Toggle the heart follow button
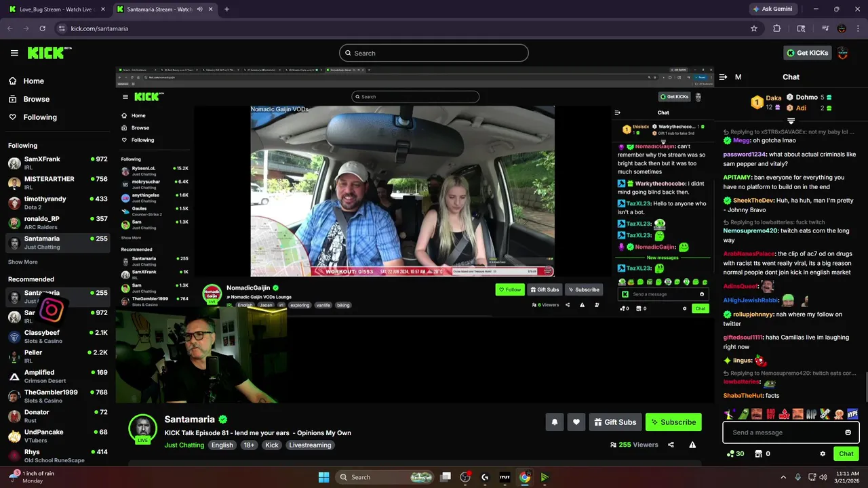 [576, 422]
